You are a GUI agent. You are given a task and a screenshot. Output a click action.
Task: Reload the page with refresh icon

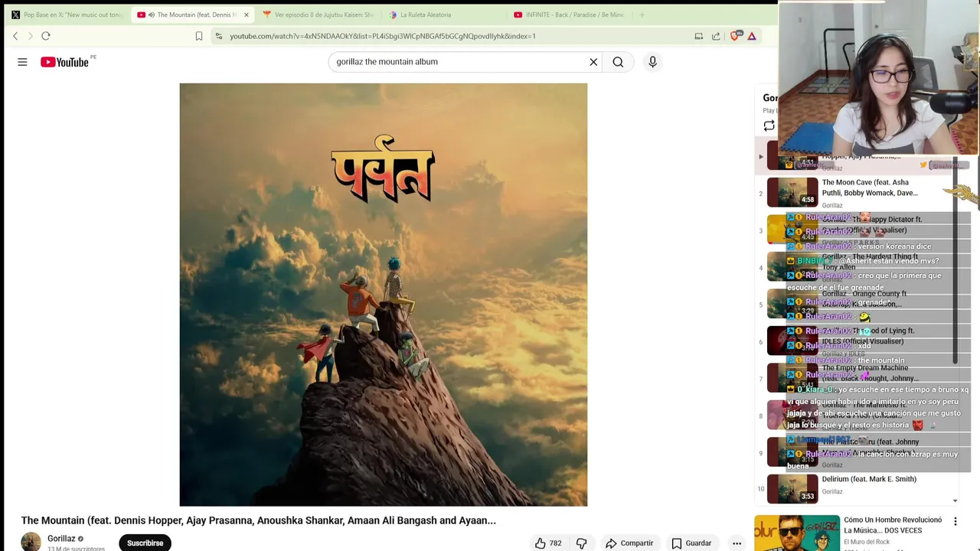tap(46, 36)
